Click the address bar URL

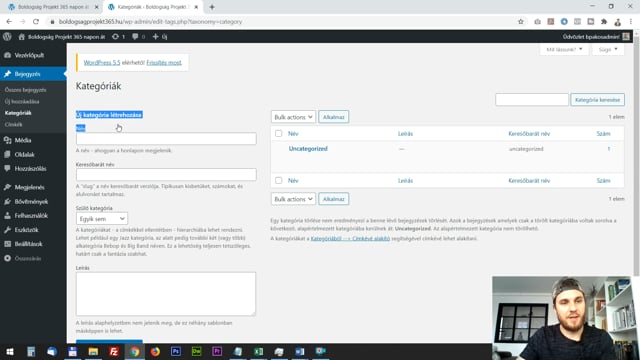(150, 22)
